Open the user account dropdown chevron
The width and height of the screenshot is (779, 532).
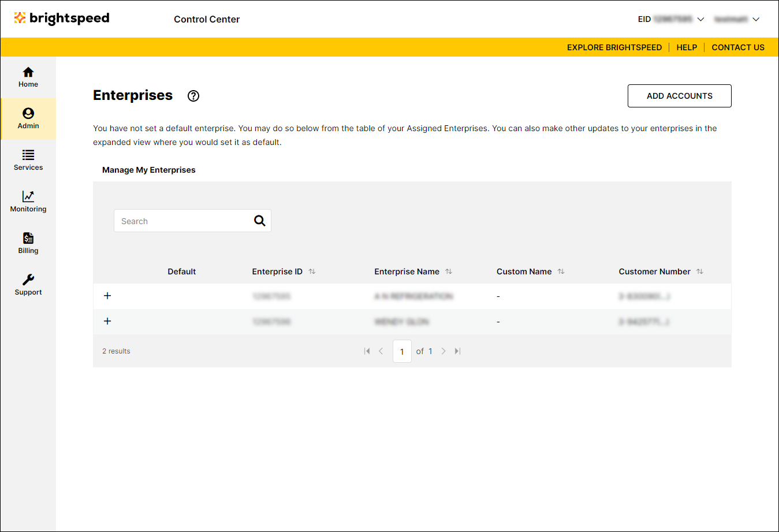click(756, 19)
